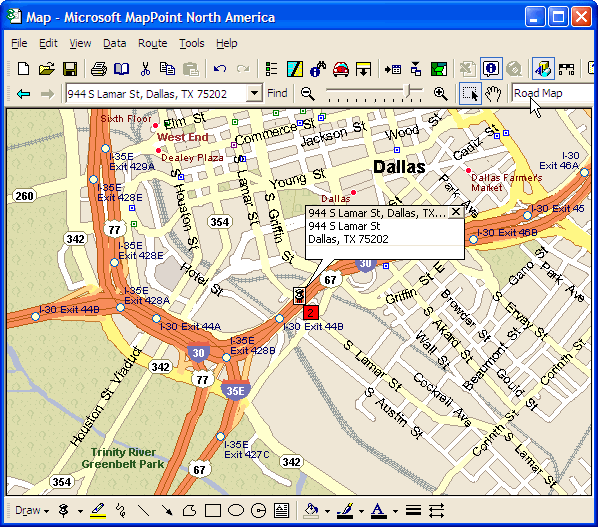
Task: Click inside the address search field
Action: point(156,93)
